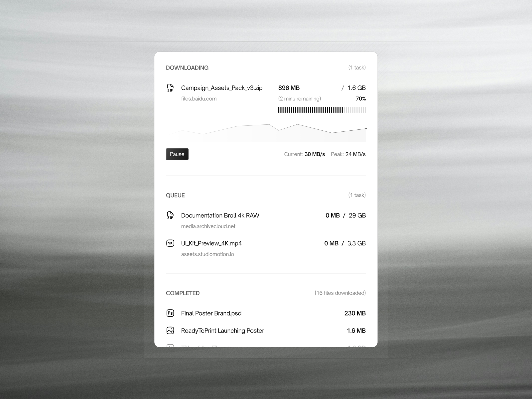The width and height of the screenshot is (532, 399).
Task: Click the ZIP icon for Documentation Broll 4k RAW
Action: click(171, 215)
